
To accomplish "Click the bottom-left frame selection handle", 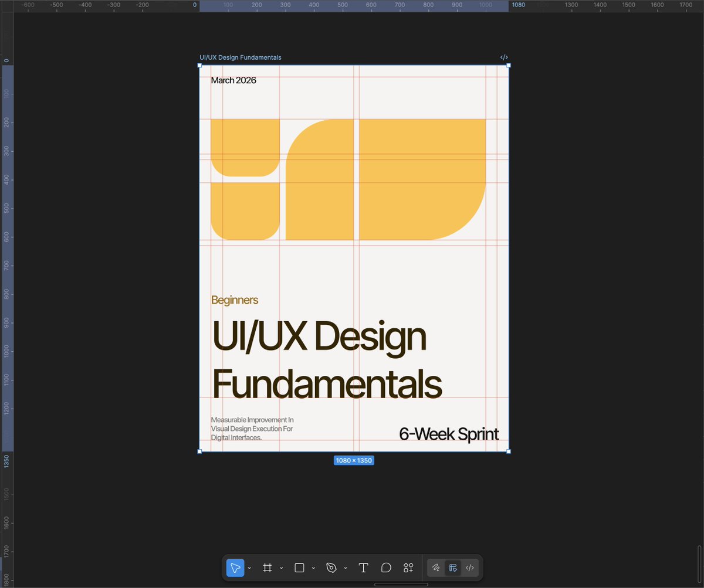I will click(199, 451).
